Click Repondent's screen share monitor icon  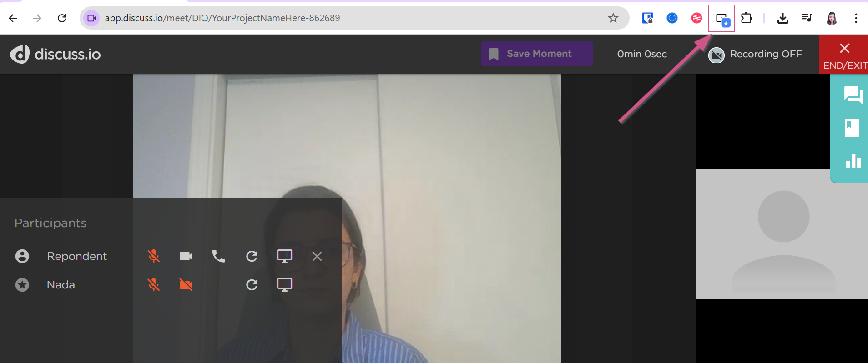coord(284,256)
